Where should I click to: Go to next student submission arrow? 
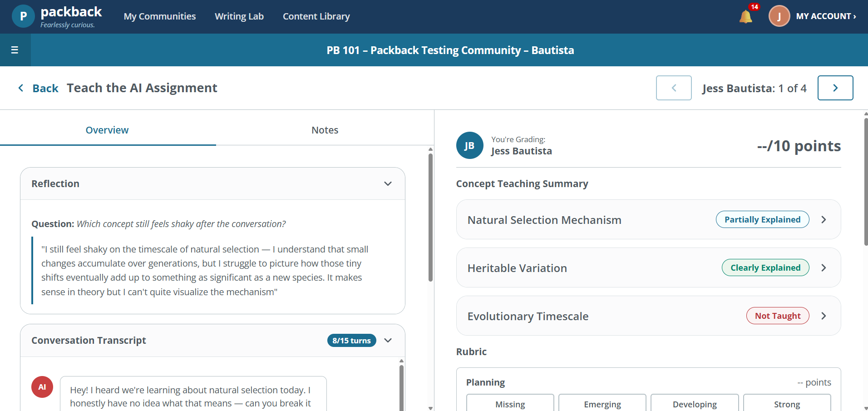pos(835,88)
